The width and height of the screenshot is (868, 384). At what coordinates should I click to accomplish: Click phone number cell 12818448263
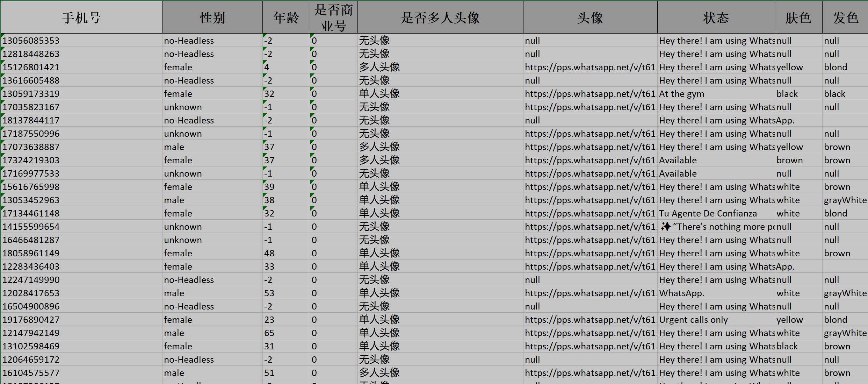81,54
